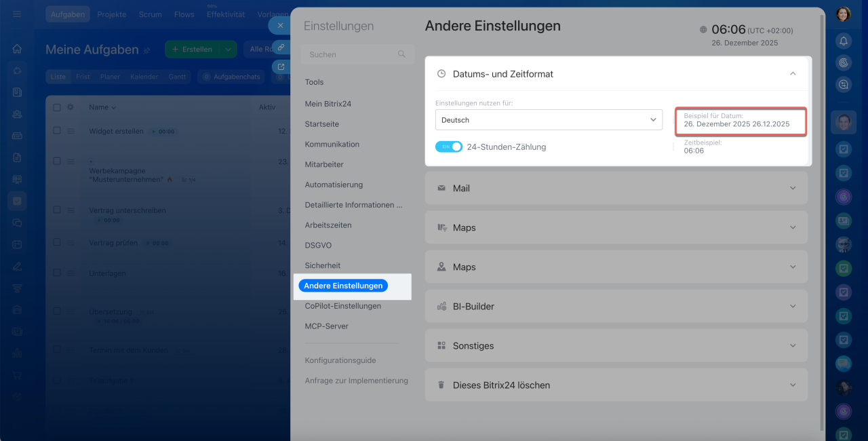
Task: Collapse the Datums- und Zeitformat section chevron
Action: click(793, 74)
